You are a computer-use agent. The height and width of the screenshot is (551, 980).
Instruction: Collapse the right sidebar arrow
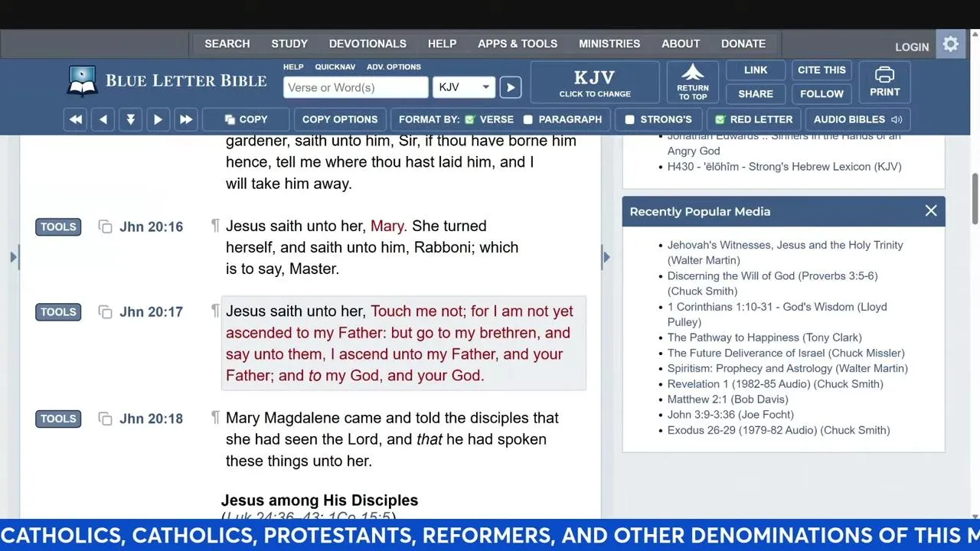pos(606,257)
